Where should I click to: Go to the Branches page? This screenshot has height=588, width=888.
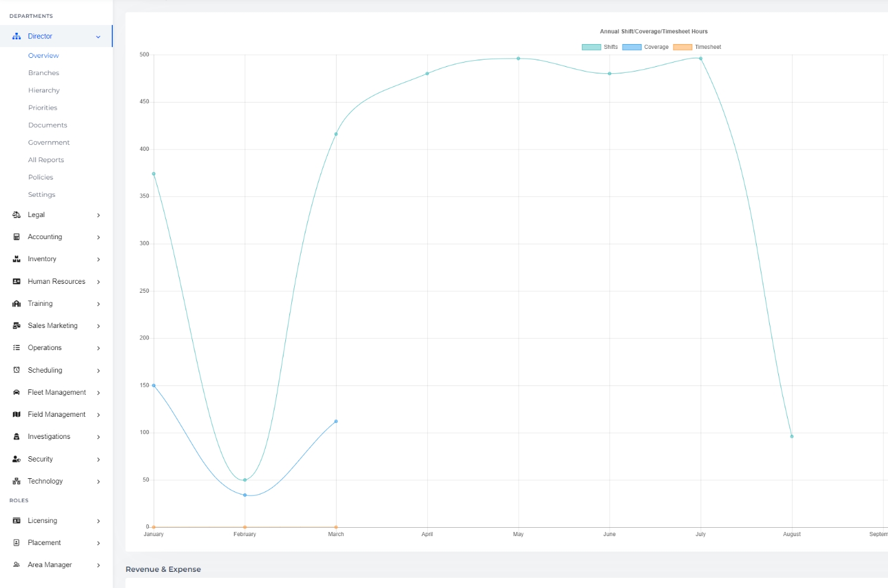(44, 73)
